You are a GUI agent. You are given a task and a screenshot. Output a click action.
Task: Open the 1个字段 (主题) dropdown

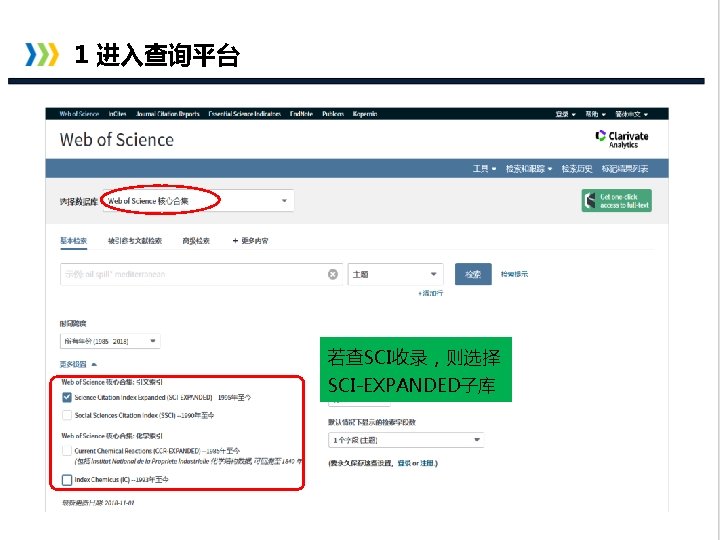click(406, 440)
